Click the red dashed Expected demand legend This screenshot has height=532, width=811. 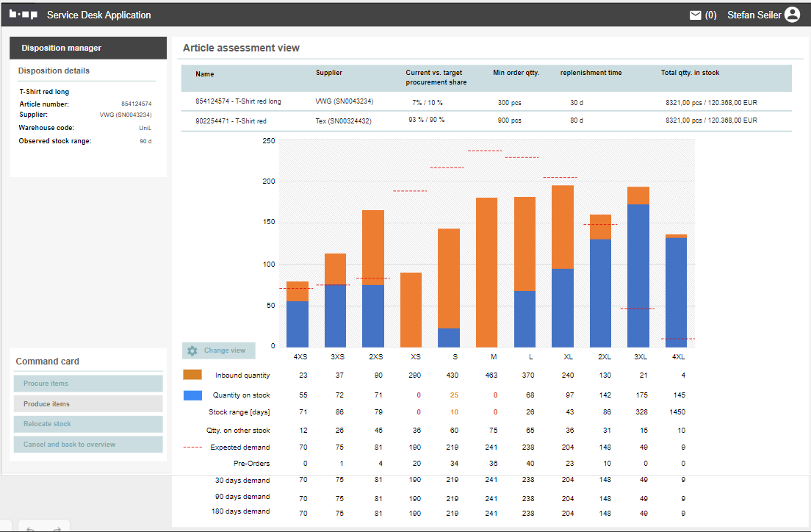193,447
